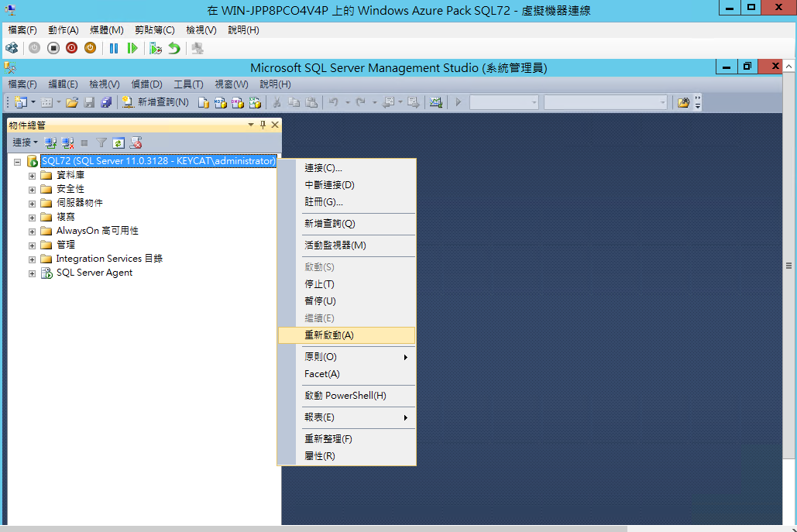Choose 啟動 PowerShell(H) in context menu
The height and width of the screenshot is (532, 797).
347,396
